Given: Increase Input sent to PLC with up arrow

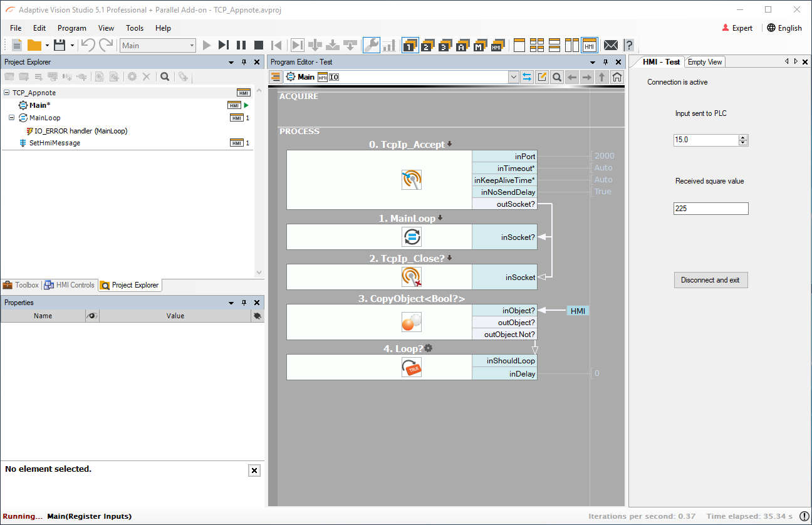Looking at the screenshot, I should (743, 137).
